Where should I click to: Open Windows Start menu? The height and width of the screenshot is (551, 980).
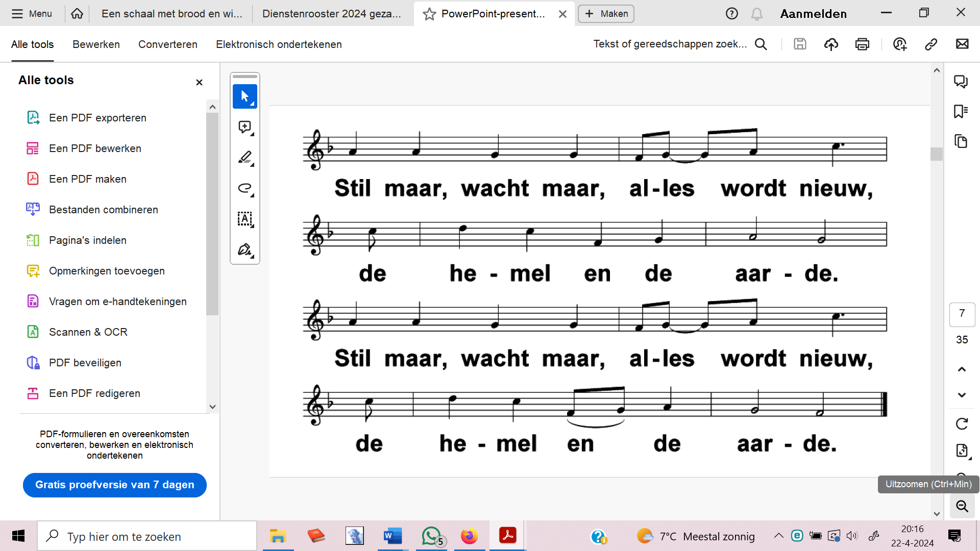point(18,536)
